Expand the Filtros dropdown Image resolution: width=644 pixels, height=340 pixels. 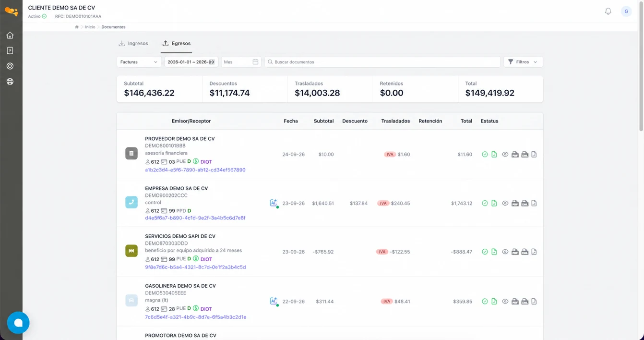click(523, 62)
